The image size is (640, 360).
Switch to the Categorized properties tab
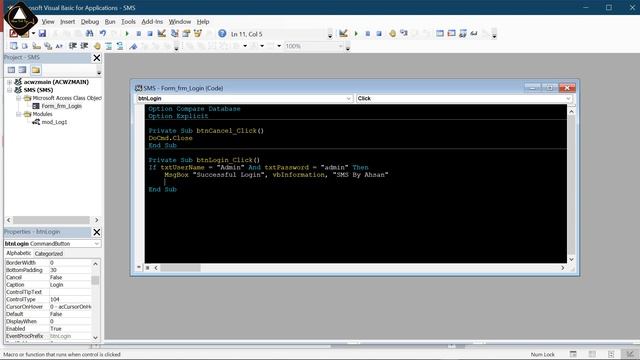[49, 253]
